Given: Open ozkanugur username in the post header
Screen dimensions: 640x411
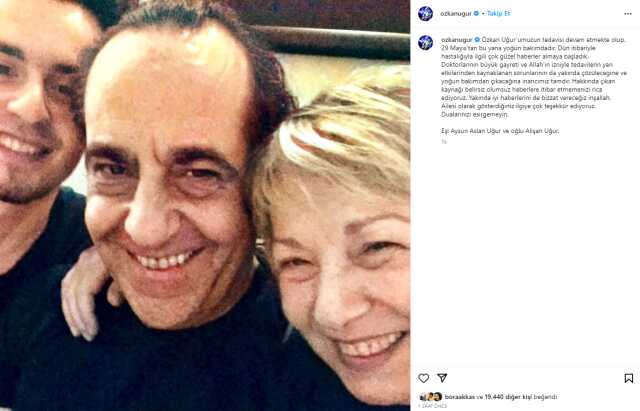Looking at the screenshot, I should pyautogui.click(x=456, y=13).
